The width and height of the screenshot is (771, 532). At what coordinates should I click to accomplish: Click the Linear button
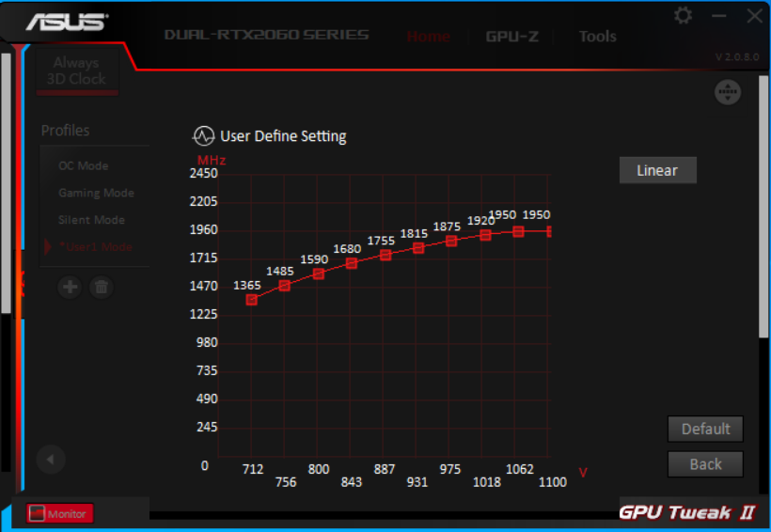coord(657,170)
